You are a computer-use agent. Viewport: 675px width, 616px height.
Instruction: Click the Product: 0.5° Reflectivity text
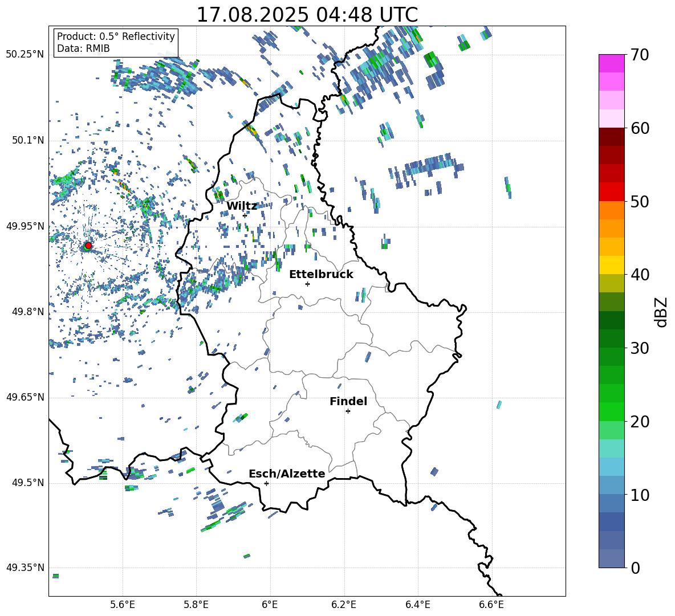[x=116, y=36]
